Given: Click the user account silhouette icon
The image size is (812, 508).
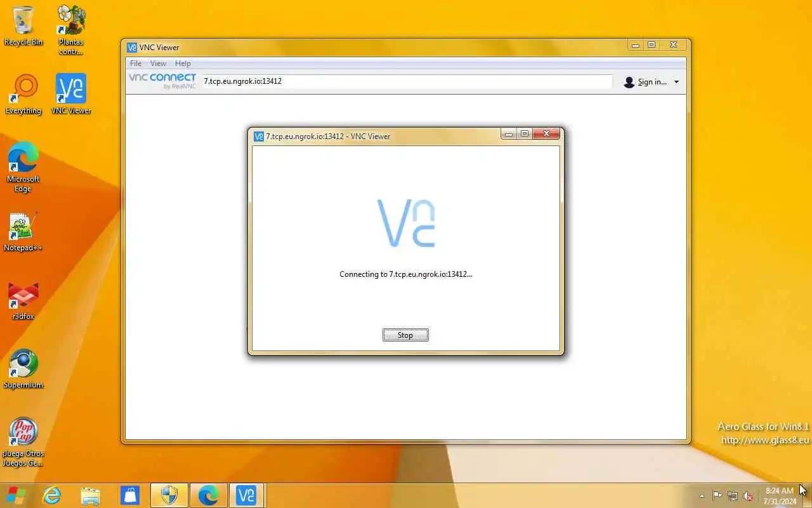Looking at the screenshot, I should [629, 82].
